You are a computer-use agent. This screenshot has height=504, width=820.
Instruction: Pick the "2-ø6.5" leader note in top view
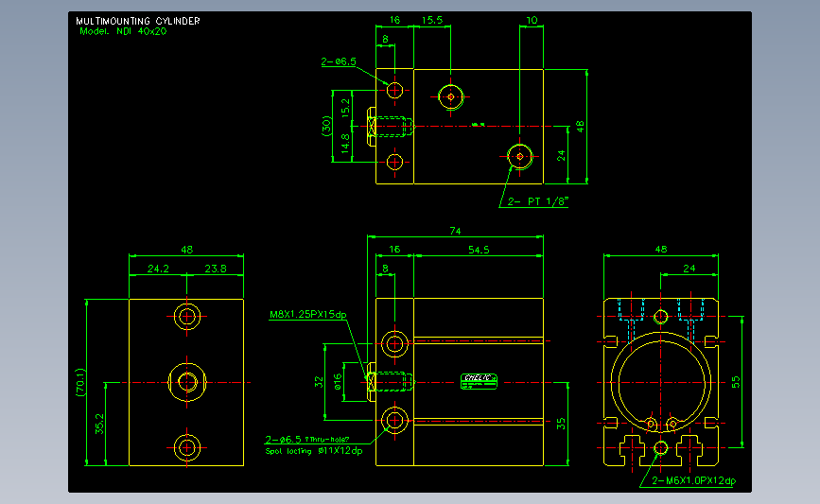click(x=339, y=61)
